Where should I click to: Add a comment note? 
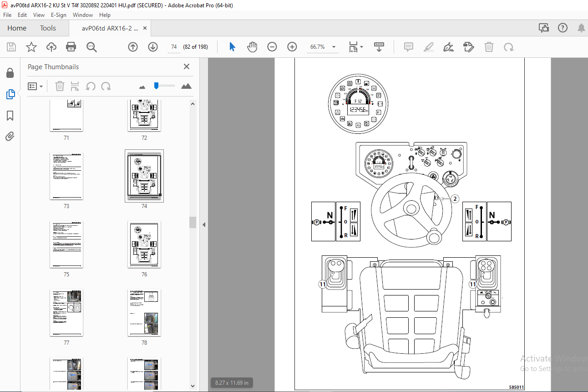coord(409,47)
